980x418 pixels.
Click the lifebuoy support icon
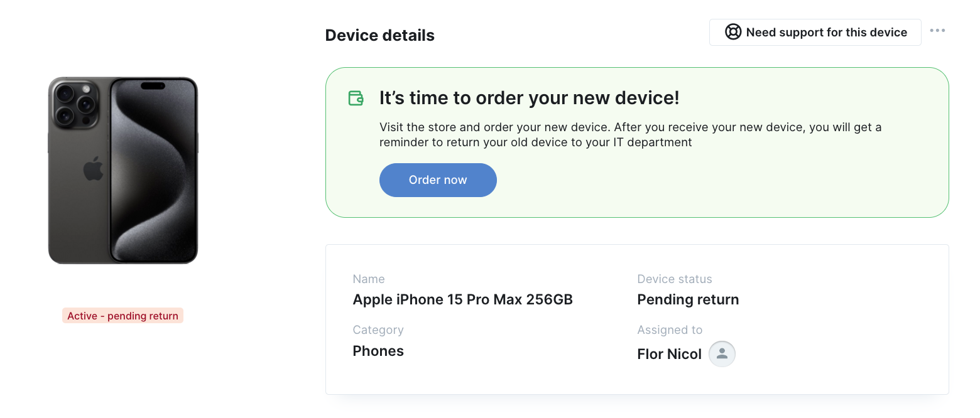click(x=733, y=32)
